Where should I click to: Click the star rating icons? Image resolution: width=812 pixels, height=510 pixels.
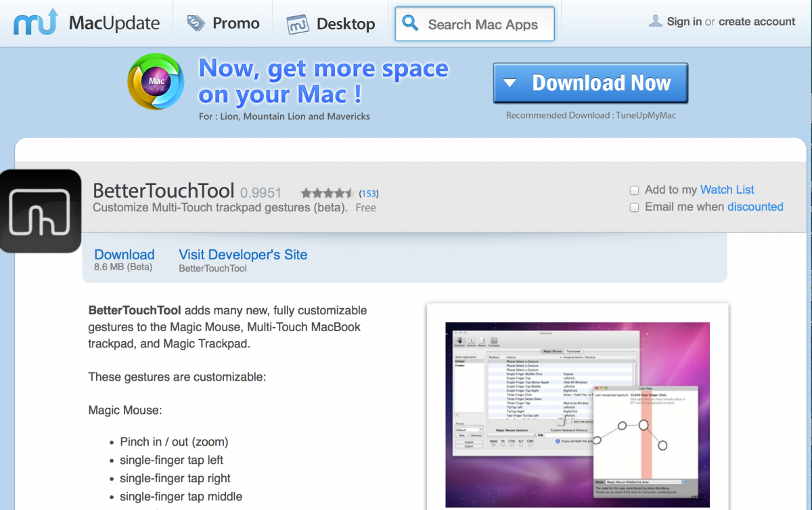point(328,193)
